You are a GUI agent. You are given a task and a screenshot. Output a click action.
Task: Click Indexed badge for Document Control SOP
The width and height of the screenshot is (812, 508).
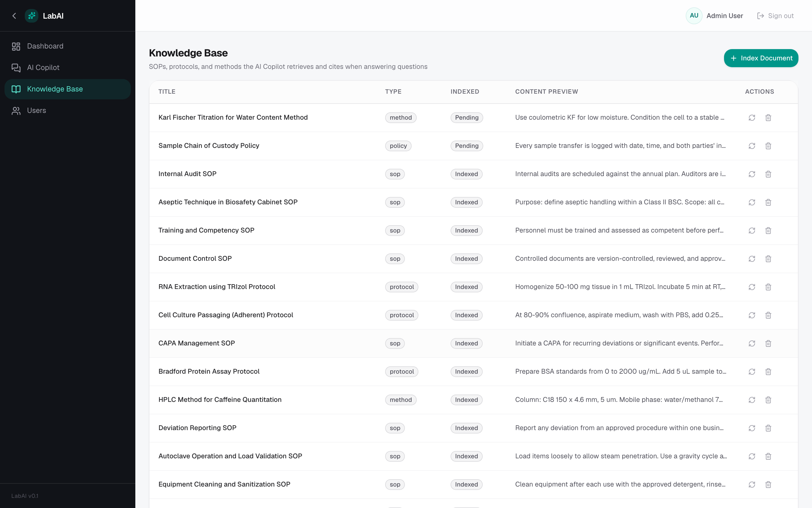(466, 259)
